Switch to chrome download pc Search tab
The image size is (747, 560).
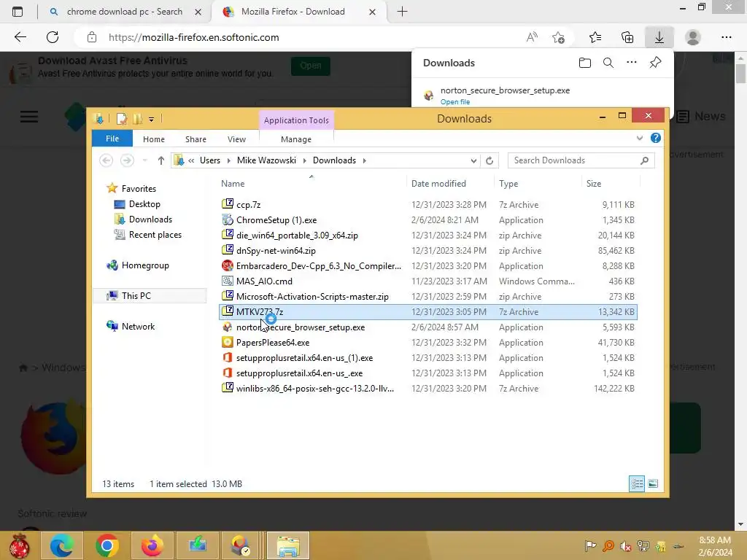[125, 12]
